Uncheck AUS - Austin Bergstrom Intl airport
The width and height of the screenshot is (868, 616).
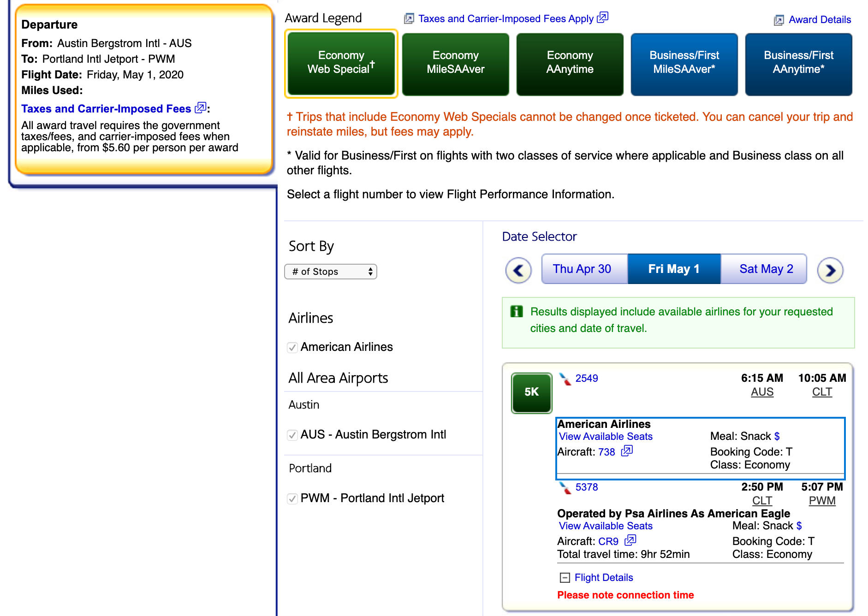(x=292, y=435)
